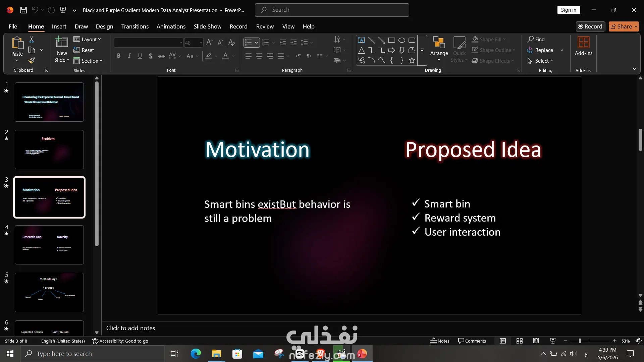Viewport: 644px width, 362px height.
Task: Insert a text box shape from gallery
Action: (x=362, y=40)
